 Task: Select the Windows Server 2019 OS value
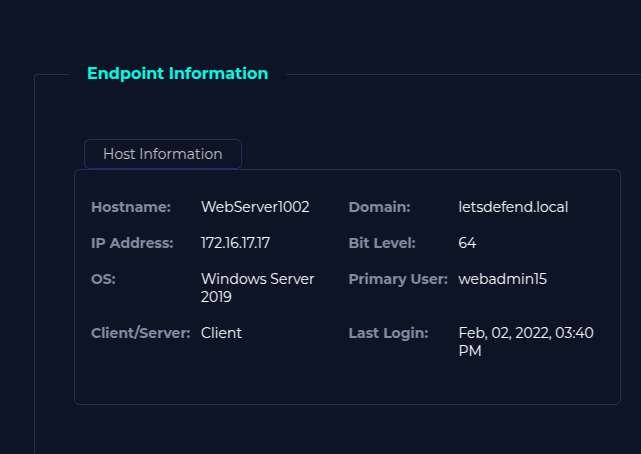[x=257, y=279]
